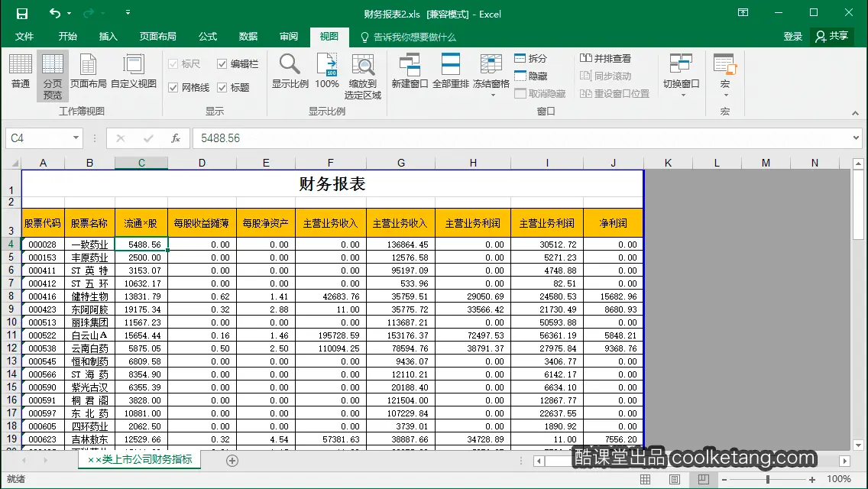Click the formula bar showing 5488.56
The width and height of the screenshot is (868, 489).
pyautogui.click(x=520, y=138)
